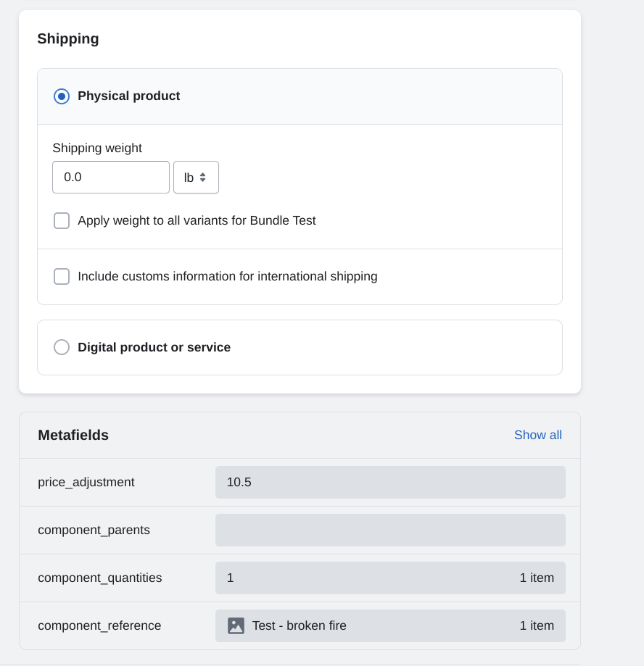
Task: Click the 1 item label beside component_quantities
Action: click(537, 578)
